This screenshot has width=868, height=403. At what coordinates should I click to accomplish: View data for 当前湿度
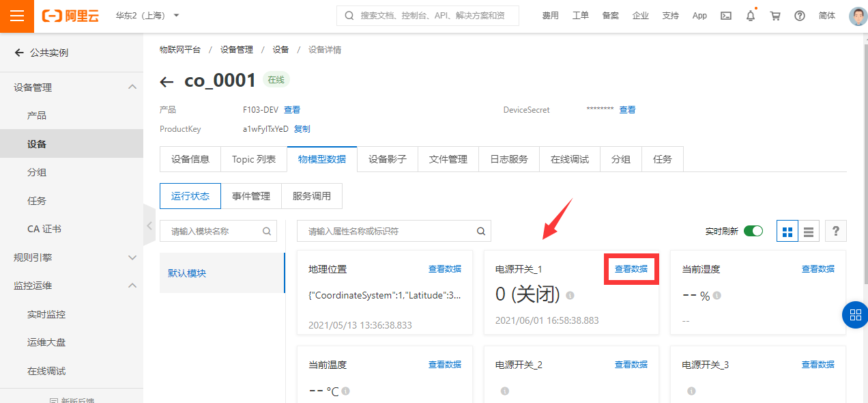(x=818, y=269)
